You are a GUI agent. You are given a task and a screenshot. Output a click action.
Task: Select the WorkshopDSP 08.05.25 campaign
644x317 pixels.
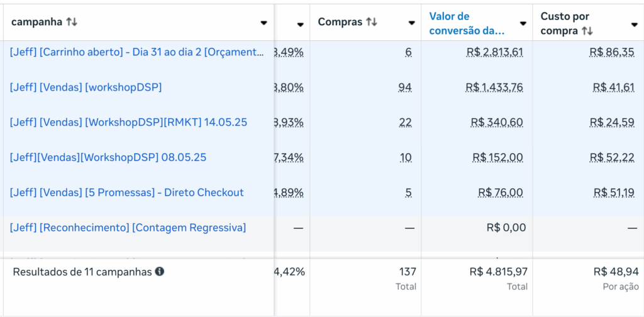click(x=108, y=157)
